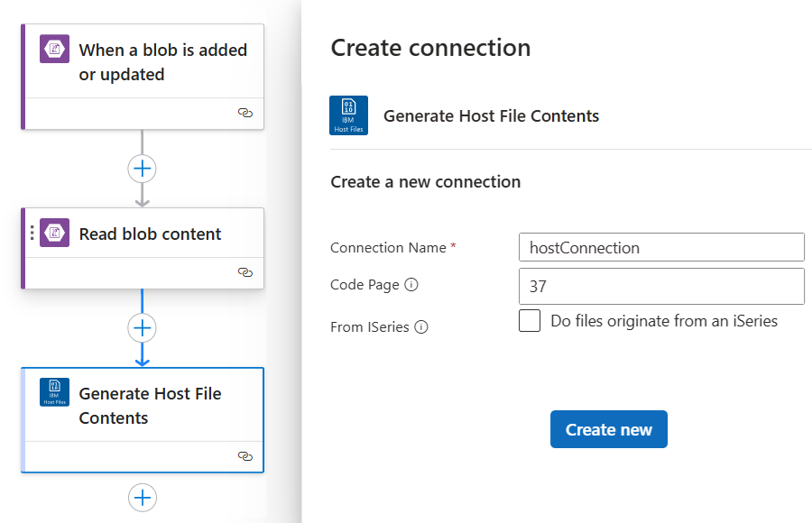Click From ISeries info icon
The height and width of the screenshot is (523, 812).
pos(420,327)
